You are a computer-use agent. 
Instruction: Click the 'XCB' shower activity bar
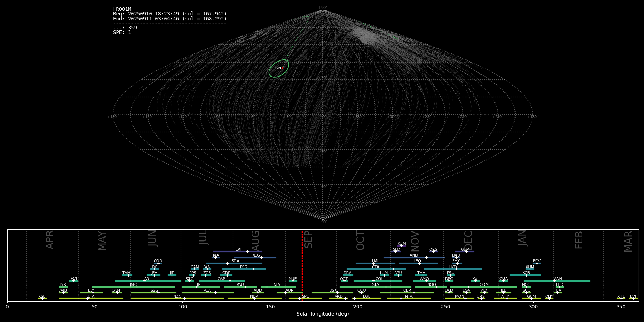(525, 275)
